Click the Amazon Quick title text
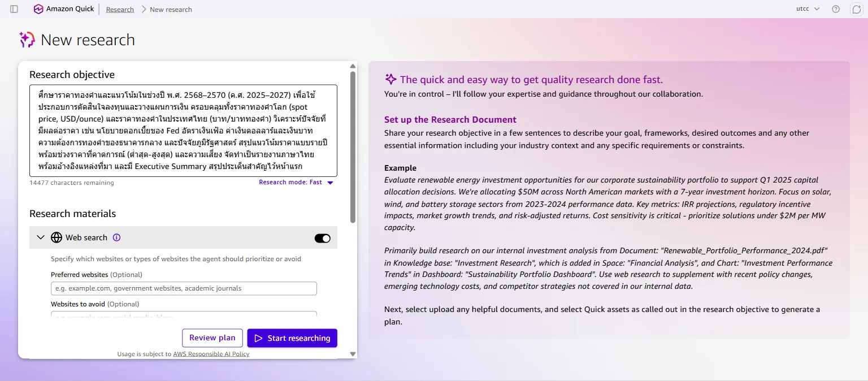The height and width of the screenshot is (381, 868). tap(70, 9)
